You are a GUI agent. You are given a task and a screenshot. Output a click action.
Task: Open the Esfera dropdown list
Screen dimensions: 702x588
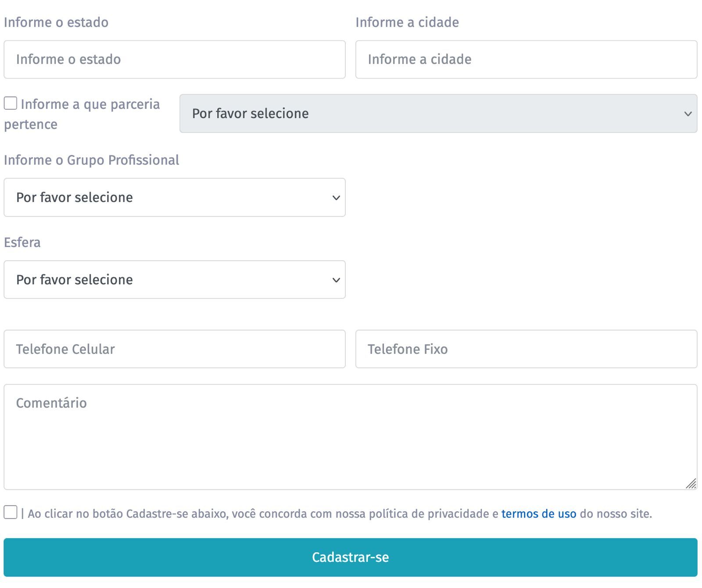tap(175, 280)
